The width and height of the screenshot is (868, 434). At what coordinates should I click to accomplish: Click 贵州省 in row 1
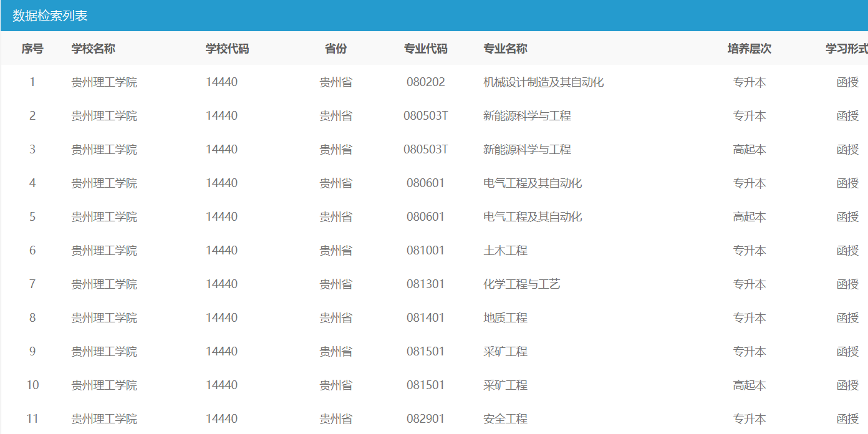point(336,82)
